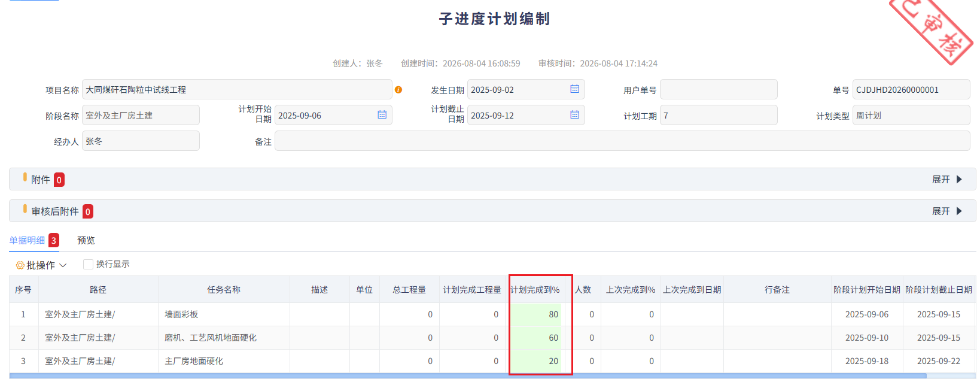Click the 总工程量 column header
This screenshot has width=980, height=382.
409,290
